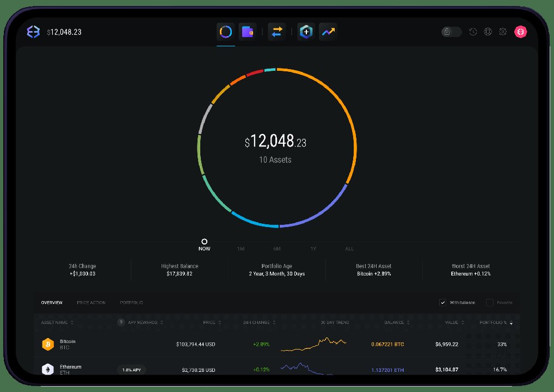Switch to the Price Action tab
This screenshot has height=392, width=554.
pos(91,303)
